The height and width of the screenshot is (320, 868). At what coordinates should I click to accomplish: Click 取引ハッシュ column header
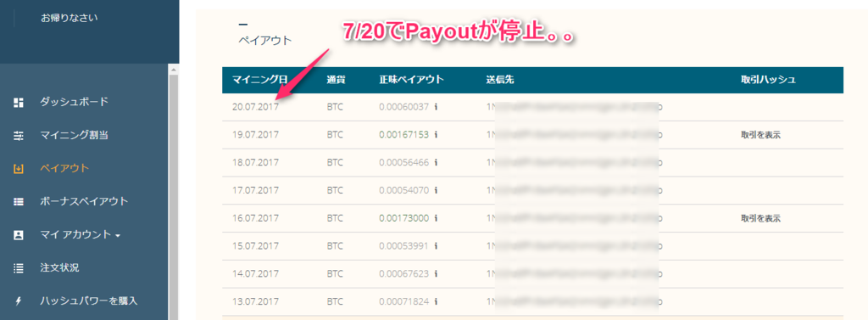[768, 79]
